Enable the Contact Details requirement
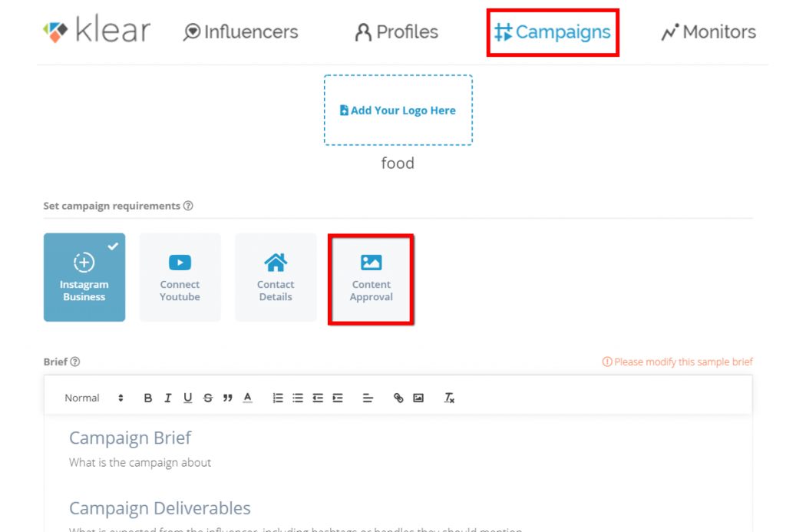 (276, 277)
